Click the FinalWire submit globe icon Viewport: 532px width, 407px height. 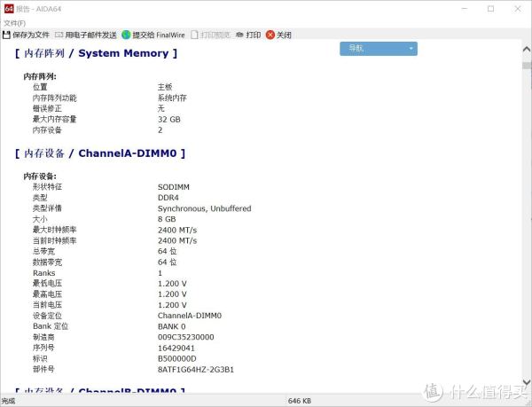(x=126, y=35)
